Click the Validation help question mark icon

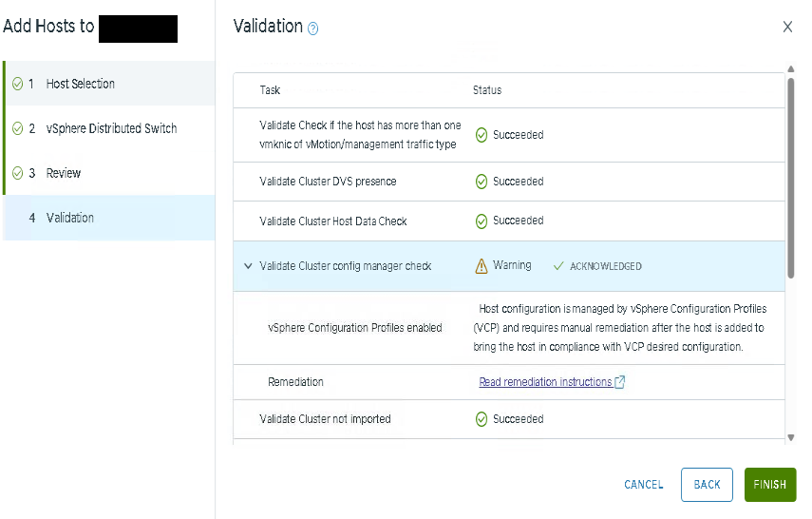coord(313,29)
